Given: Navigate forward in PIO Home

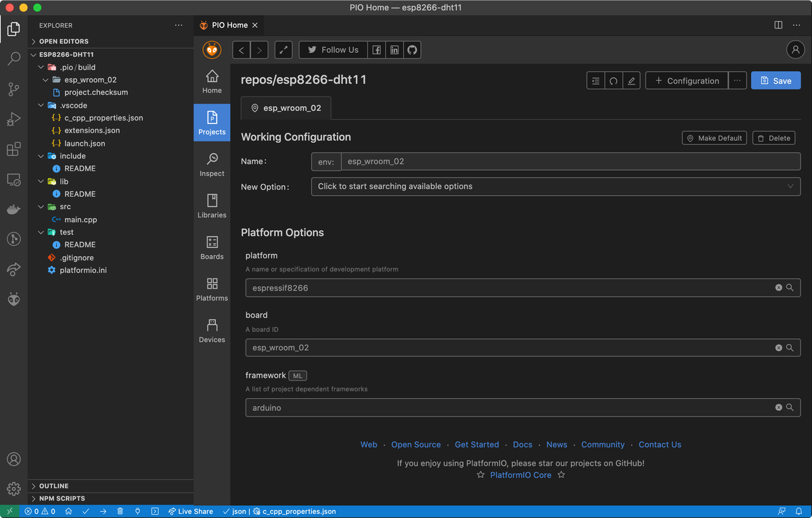Looking at the screenshot, I should [x=260, y=49].
